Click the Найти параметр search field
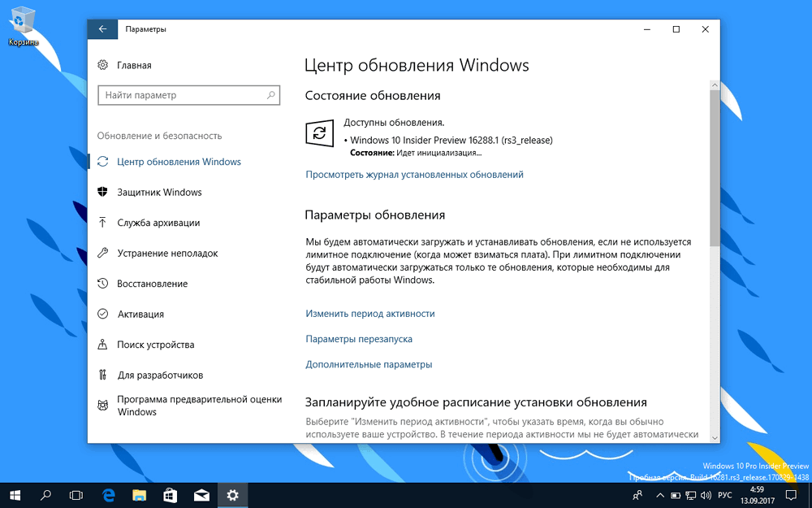 (x=188, y=95)
